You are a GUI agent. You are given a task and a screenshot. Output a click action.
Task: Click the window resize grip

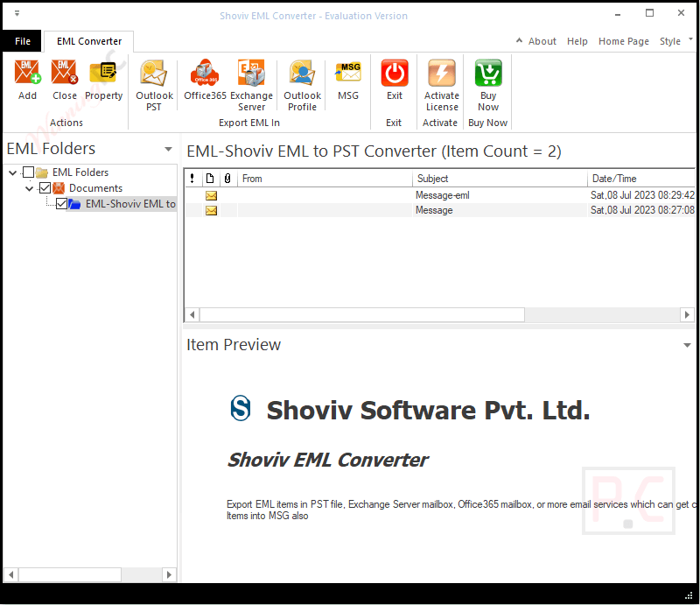pos(689,595)
